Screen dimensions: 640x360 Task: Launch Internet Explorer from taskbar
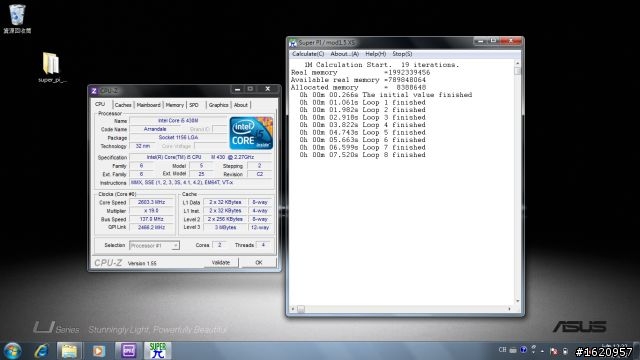41,351
